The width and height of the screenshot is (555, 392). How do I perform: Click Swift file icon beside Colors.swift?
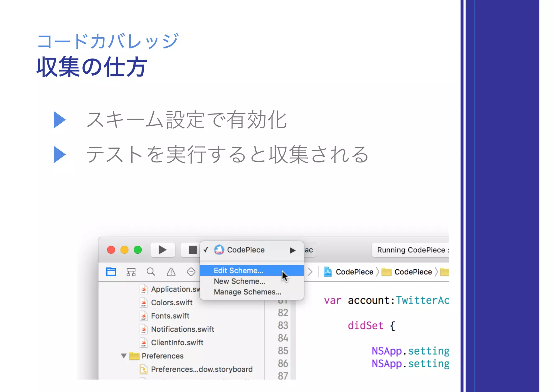coord(144,302)
